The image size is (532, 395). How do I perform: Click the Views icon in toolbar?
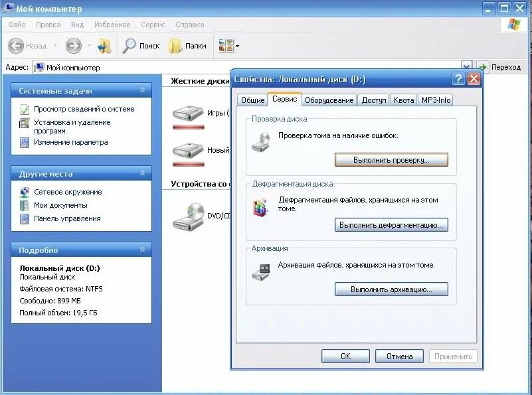[226, 45]
